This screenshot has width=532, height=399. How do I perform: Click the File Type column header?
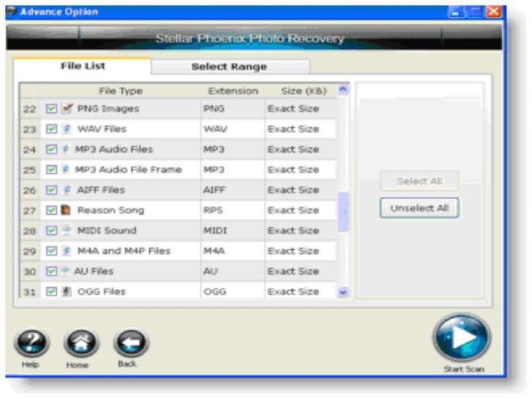pyautogui.click(x=121, y=91)
